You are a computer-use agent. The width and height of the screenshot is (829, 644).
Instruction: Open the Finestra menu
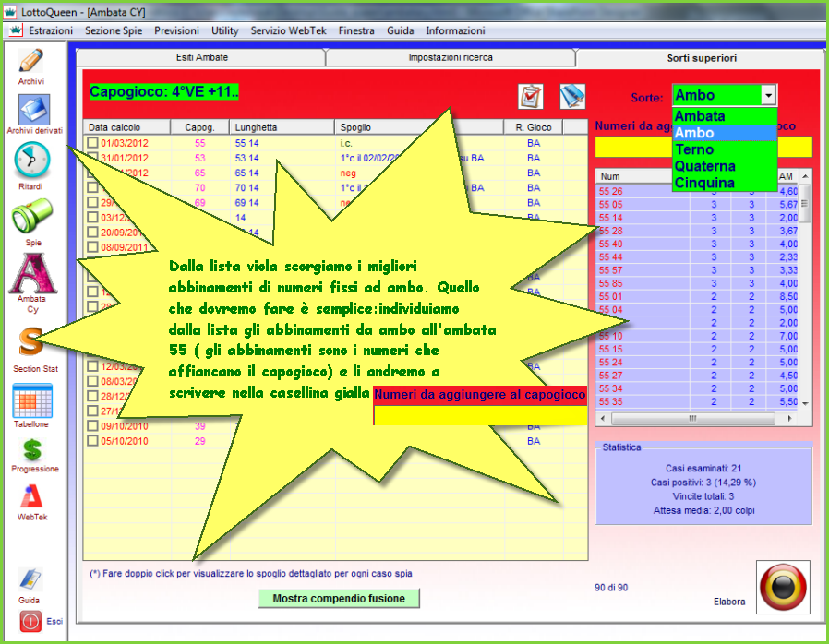(356, 30)
